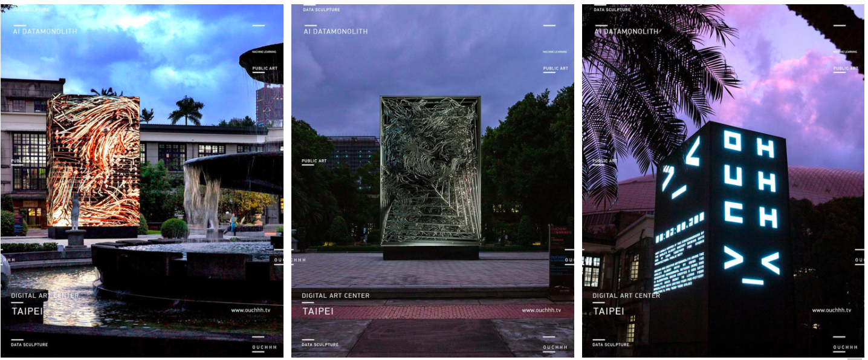Select 'DIGITAL ART CENTER' on the glowing tower poster
This screenshot has width=868, height=360.
pyautogui.click(x=626, y=296)
